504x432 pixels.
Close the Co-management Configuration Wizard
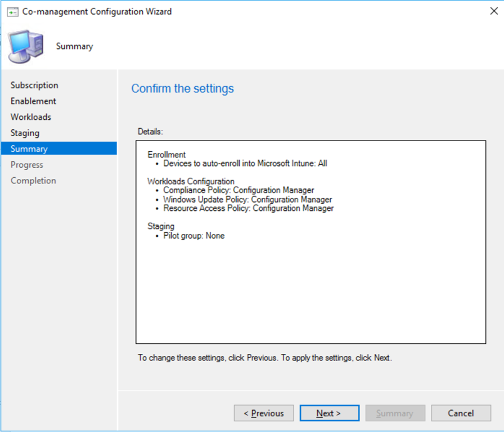(494, 11)
